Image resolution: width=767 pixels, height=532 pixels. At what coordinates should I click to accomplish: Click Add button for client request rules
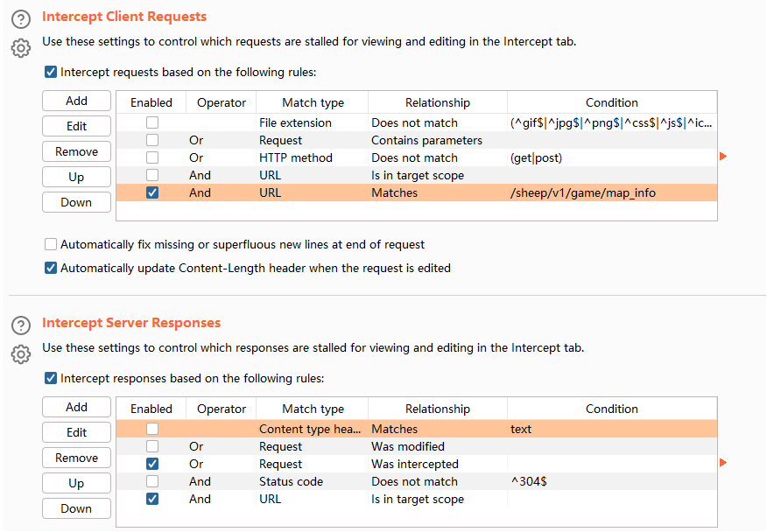point(77,101)
